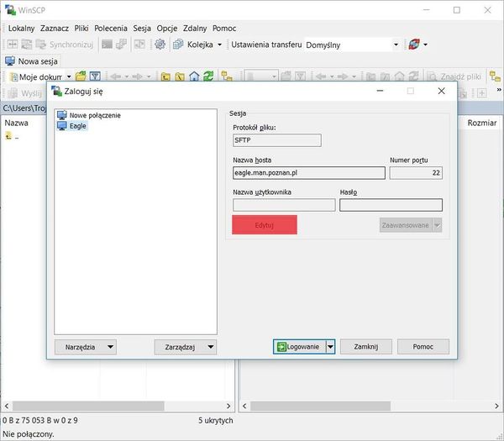Click the red-blue transfer globe icon
504x441 pixels.
click(414, 45)
